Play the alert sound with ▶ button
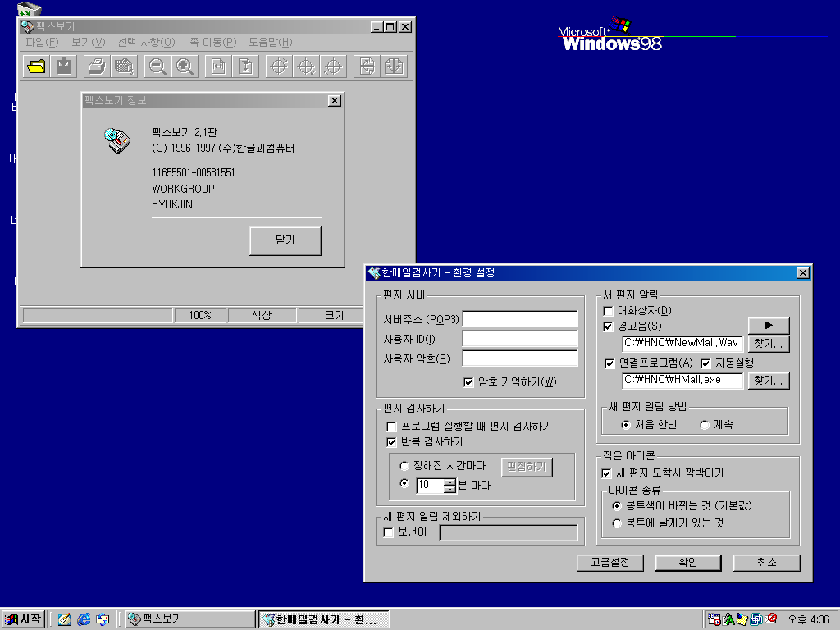 769,325
